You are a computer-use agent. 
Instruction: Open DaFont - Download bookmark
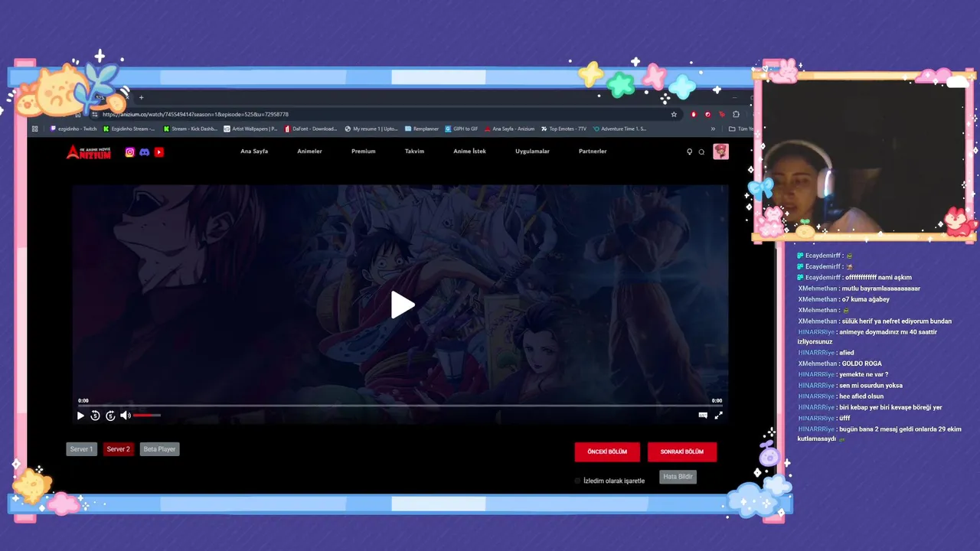coord(310,129)
